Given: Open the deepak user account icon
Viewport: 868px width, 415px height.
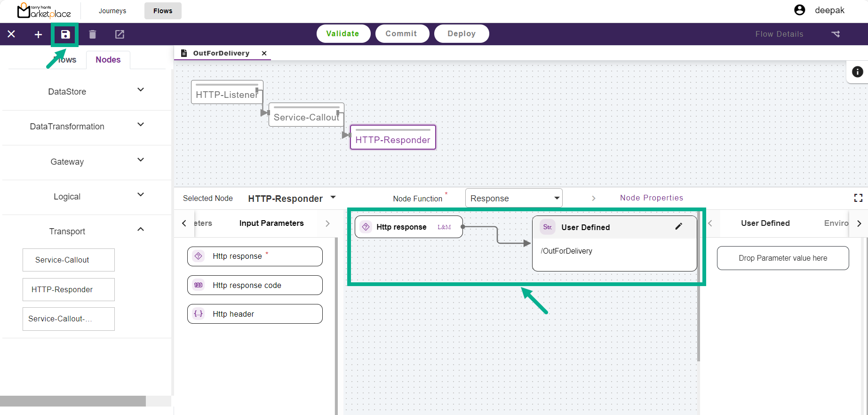Looking at the screenshot, I should tap(799, 10).
